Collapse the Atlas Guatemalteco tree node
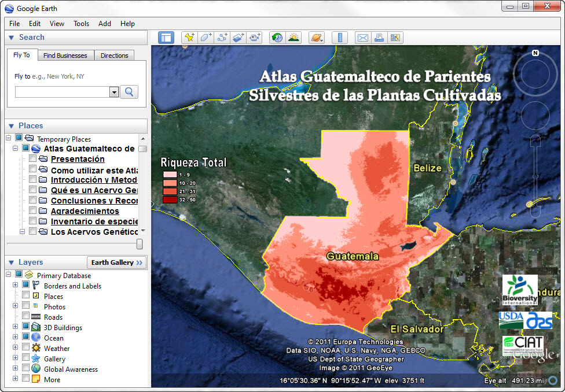 pyautogui.click(x=16, y=148)
